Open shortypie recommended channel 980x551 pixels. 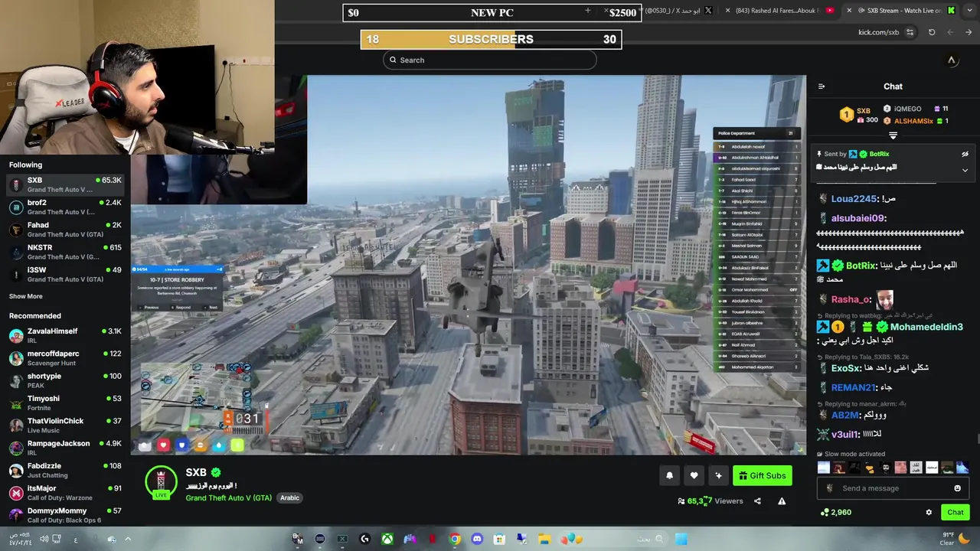(65, 380)
